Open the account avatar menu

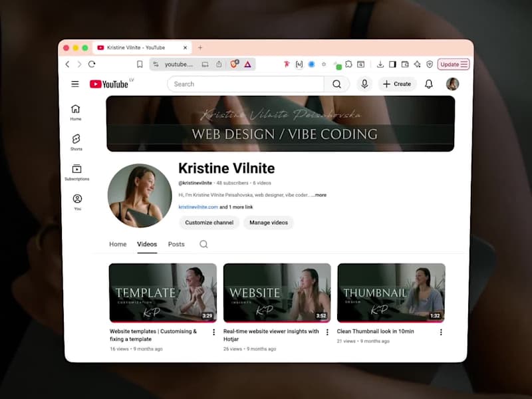(452, 84)
